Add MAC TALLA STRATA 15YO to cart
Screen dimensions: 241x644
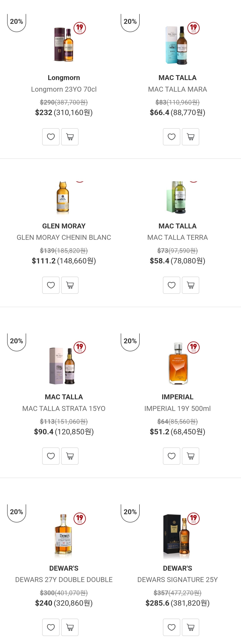[70, 456]
